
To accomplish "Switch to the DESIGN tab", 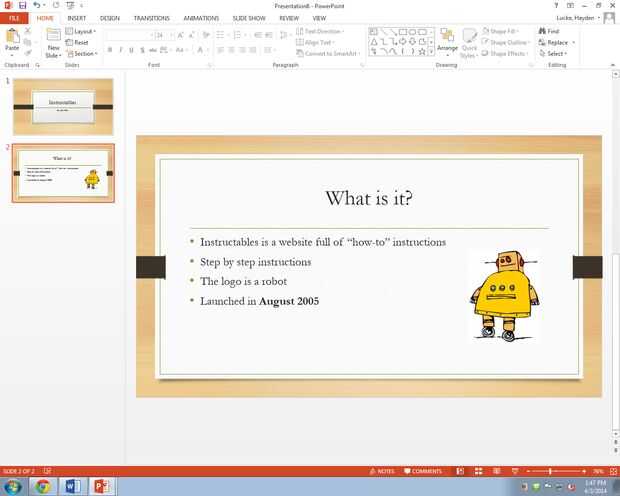I will click(110, 18).
